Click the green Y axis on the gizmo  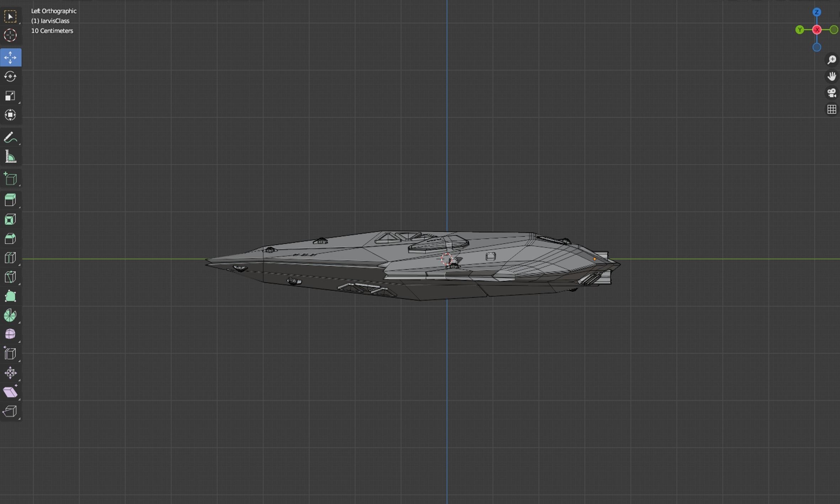click(799, 30)
